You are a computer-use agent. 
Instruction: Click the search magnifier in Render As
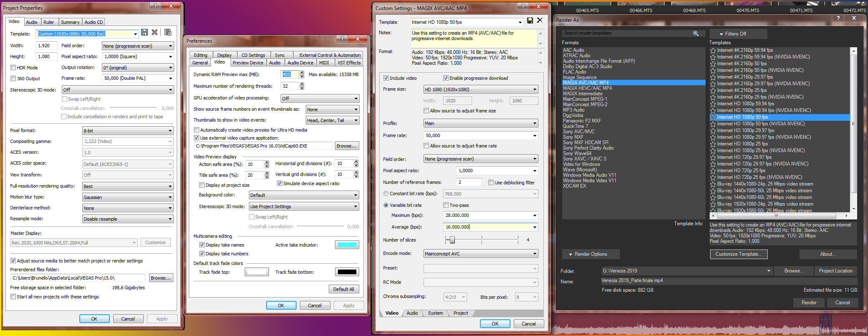(x=696, y=33)
